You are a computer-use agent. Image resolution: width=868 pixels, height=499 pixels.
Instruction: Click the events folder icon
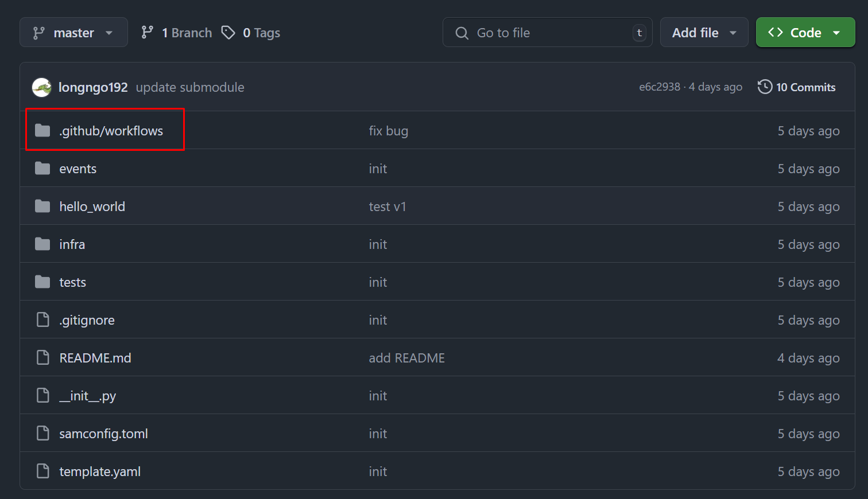[42, 169]
